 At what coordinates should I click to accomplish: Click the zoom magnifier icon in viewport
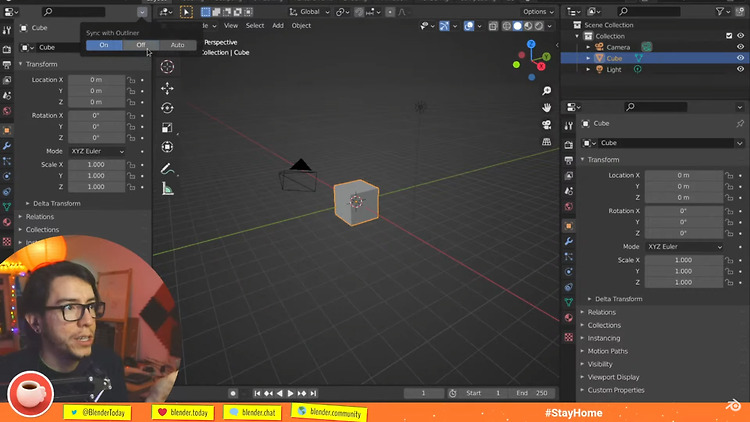coord(547,91)
